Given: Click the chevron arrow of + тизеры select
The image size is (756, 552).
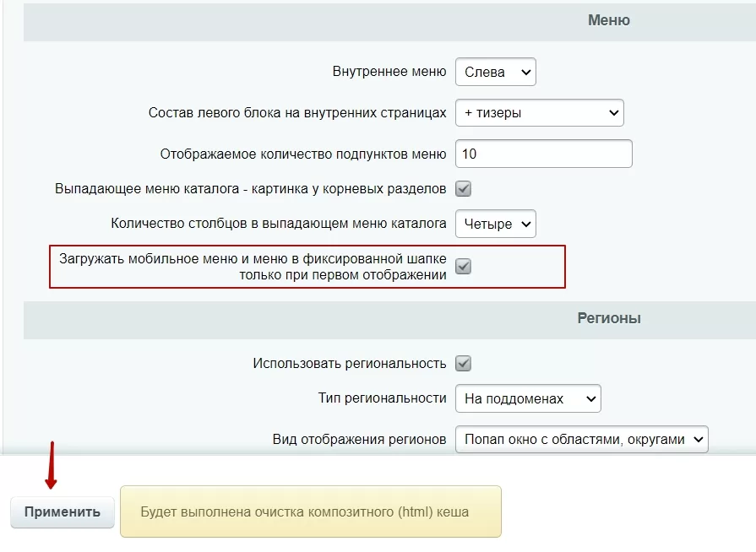Looking at the screenshot, I should coord(614,113).
